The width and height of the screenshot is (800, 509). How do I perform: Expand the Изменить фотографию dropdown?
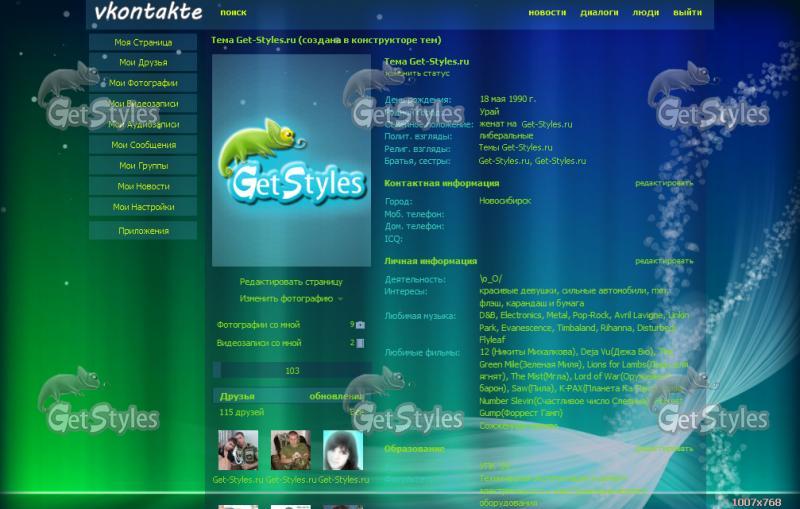(x=291, y=299)
